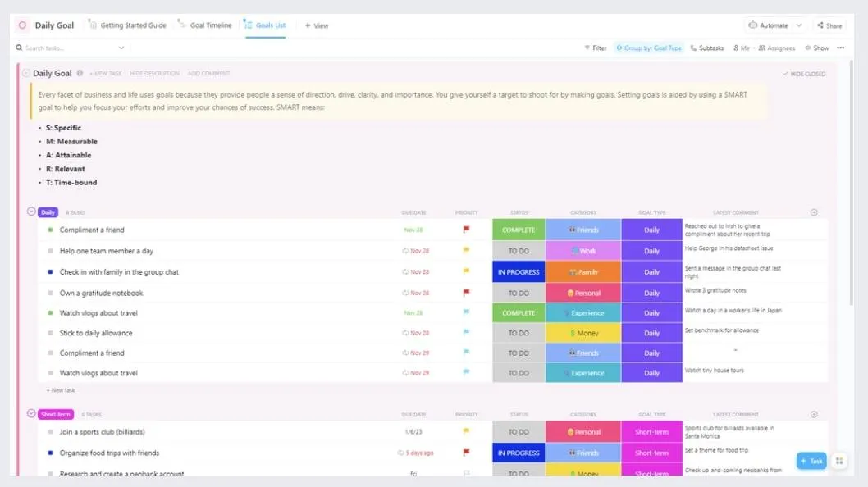Collapse the Daily group

(x=31, y=212)
